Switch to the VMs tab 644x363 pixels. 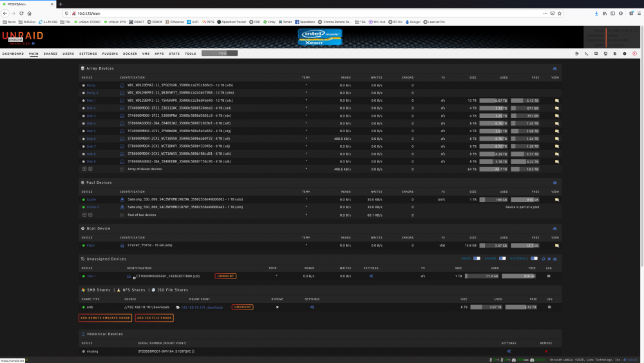coord(146,54)
